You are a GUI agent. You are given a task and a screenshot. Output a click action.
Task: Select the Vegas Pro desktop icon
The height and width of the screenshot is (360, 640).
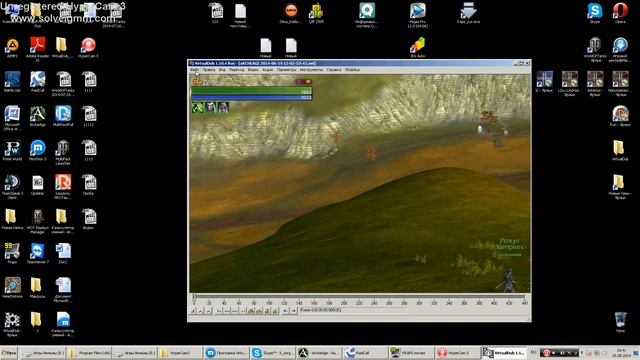(x=418, y=15)
